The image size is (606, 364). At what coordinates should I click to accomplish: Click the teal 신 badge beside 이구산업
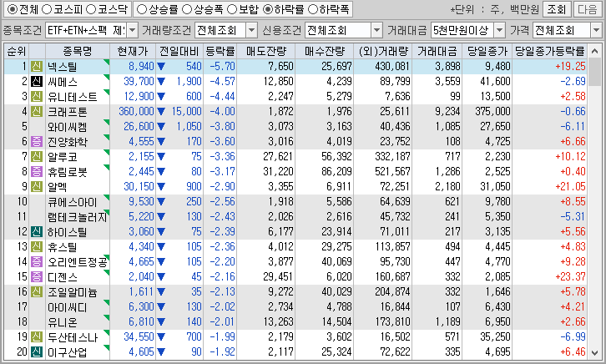(37, 352)
